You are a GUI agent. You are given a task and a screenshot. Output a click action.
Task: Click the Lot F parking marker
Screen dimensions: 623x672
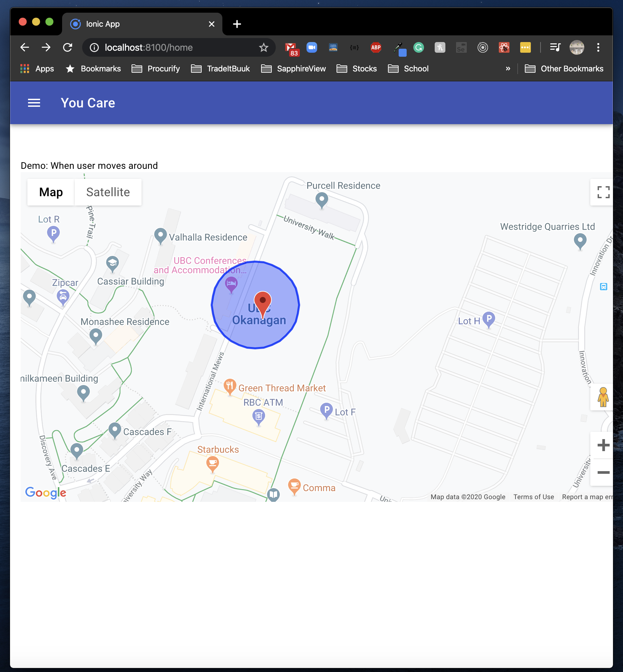click(326, 411)
